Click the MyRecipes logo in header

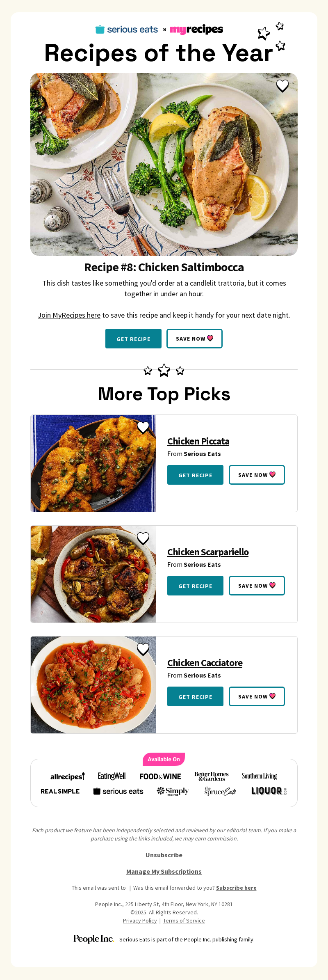tap(196, 30)
